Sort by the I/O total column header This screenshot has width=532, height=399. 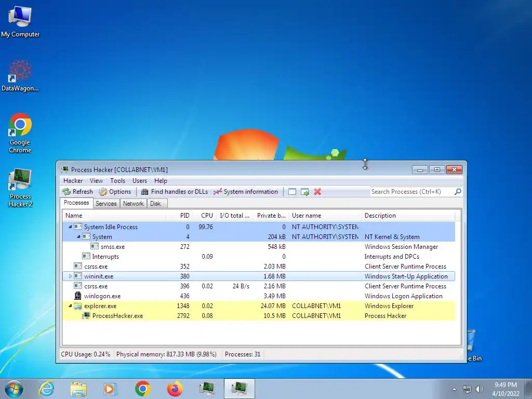(x=234, y=216)
